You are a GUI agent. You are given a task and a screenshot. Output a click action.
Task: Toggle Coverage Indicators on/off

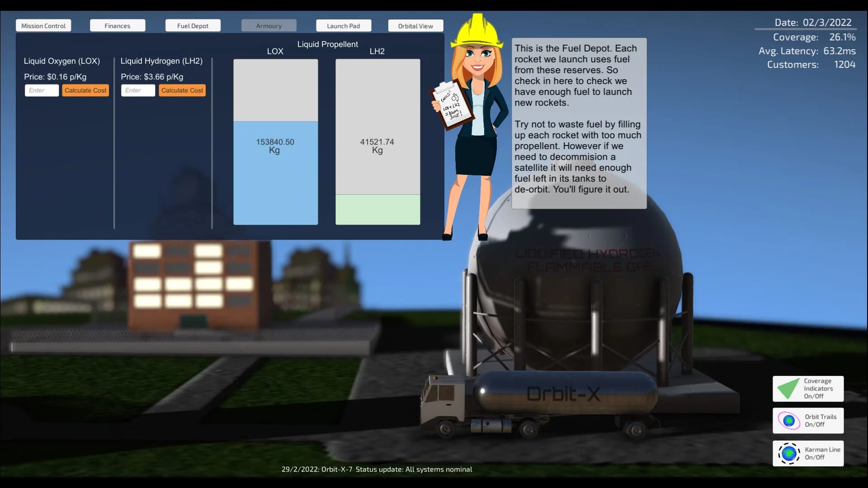coord(808,389)
